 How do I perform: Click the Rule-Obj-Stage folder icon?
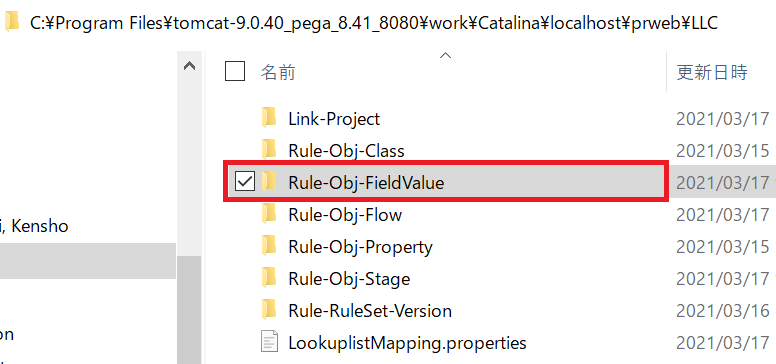pyautogui.click(x=269, y=278)
